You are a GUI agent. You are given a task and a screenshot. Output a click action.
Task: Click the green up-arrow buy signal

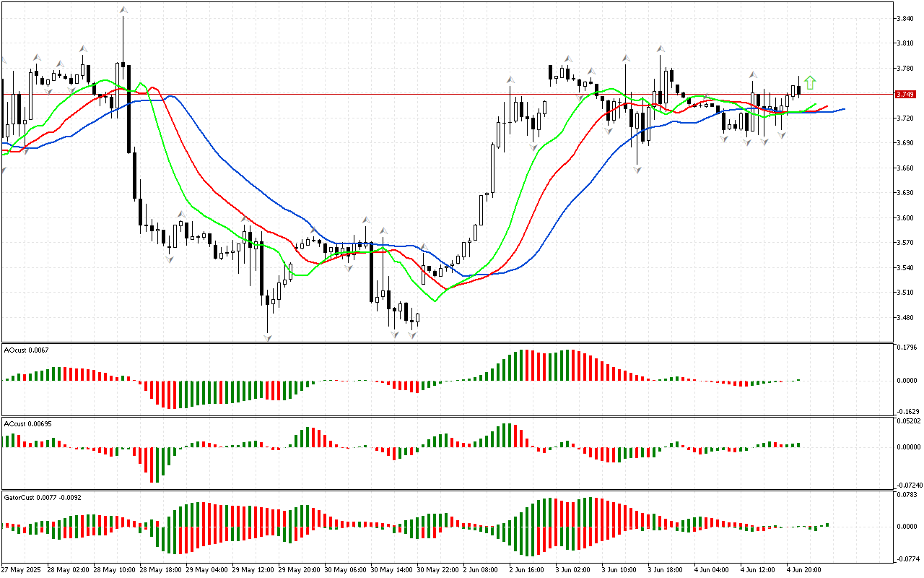coord(810,82)
